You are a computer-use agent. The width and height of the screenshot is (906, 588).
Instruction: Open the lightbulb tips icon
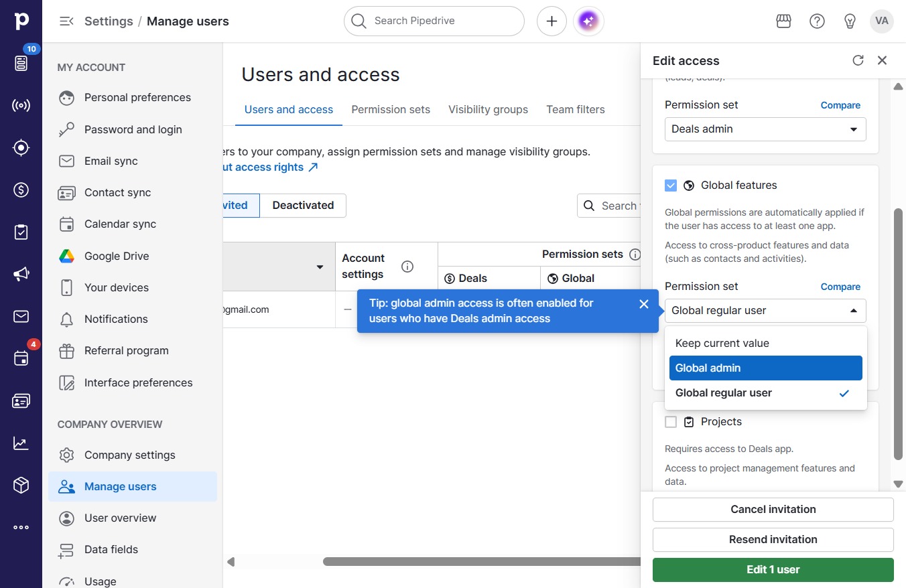coord(850,21)
